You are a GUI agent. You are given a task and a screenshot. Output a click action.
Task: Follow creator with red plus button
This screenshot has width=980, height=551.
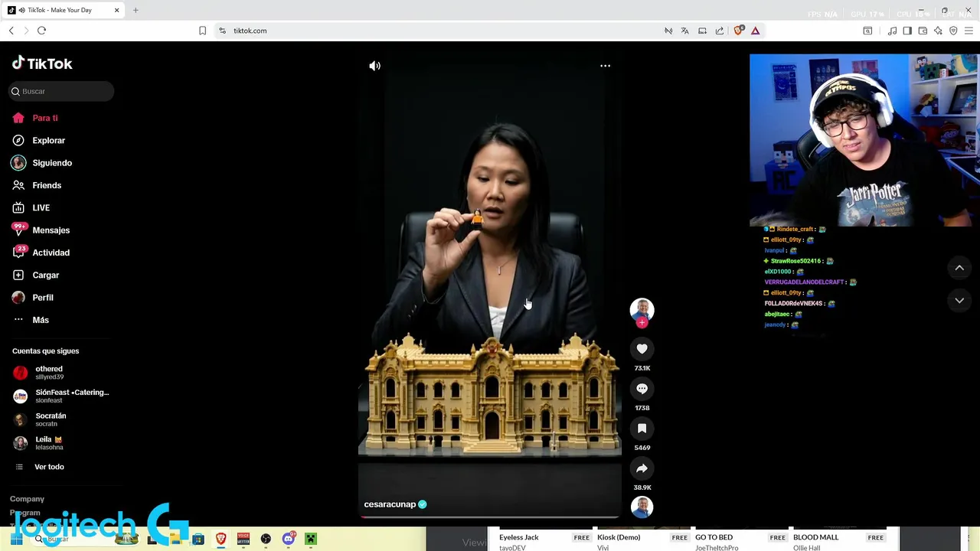(x=642, y=322)
